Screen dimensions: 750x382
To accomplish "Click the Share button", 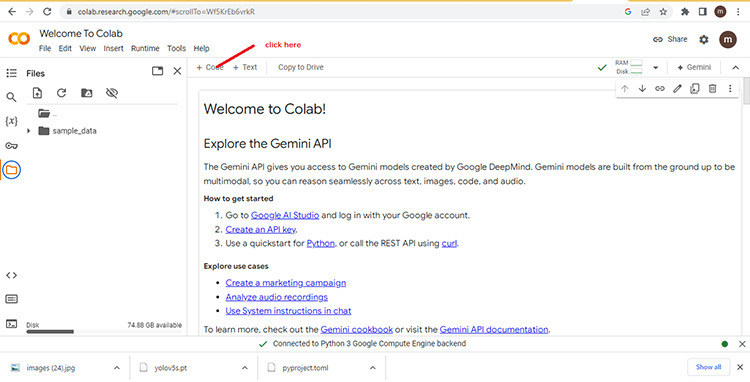I will 670,39.
